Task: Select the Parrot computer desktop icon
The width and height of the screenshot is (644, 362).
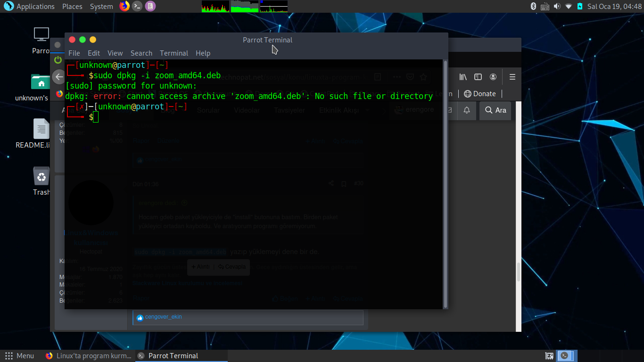Action: (x=41, y=41)
